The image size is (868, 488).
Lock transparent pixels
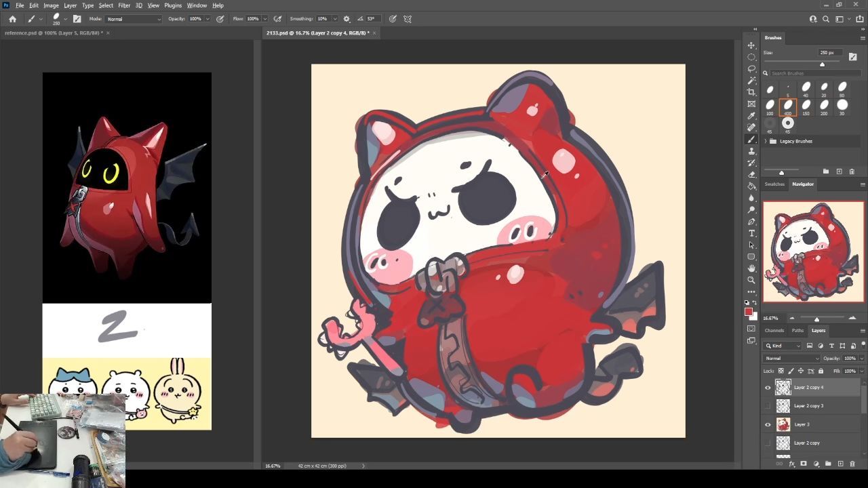781,371
